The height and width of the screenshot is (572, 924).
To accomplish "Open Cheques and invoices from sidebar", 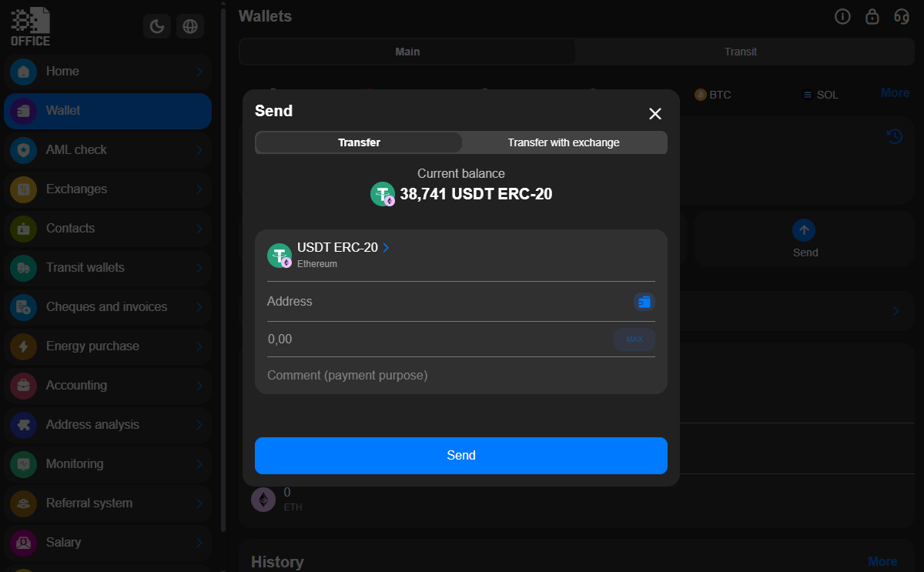I will [x=105, y=307].
